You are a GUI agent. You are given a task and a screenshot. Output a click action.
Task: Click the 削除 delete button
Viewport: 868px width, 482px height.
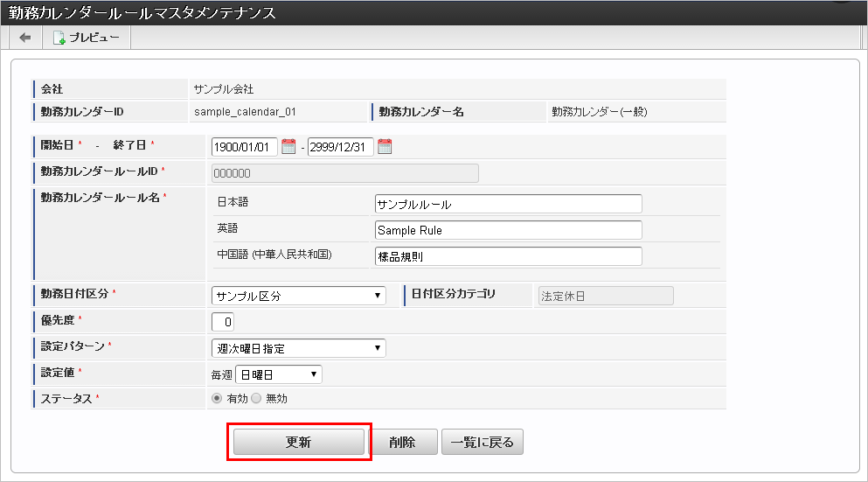(x=402, y=442)
